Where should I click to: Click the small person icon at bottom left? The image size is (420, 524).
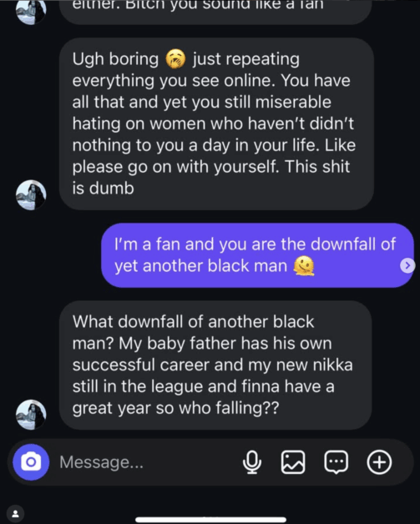(15, 513)
